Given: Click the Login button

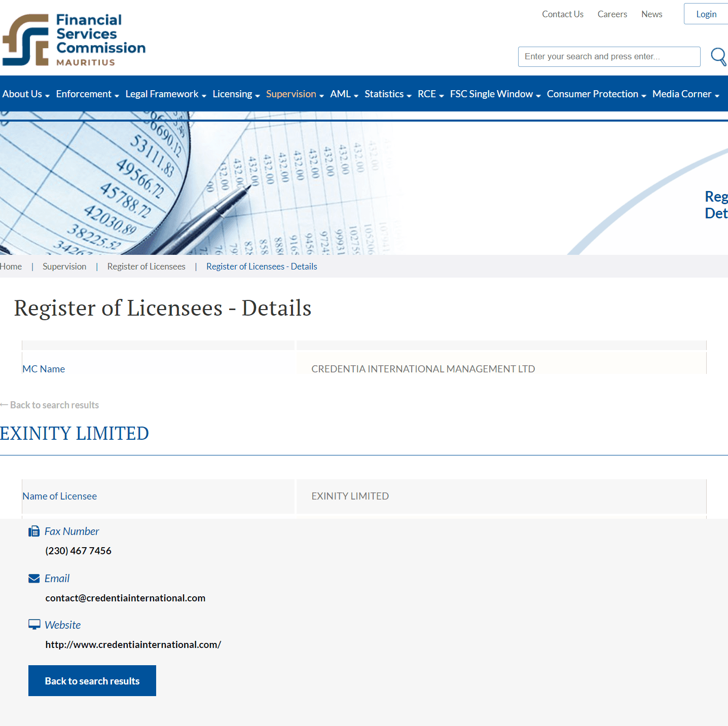Looking at the screenshot, I should (x=706, y=14).
